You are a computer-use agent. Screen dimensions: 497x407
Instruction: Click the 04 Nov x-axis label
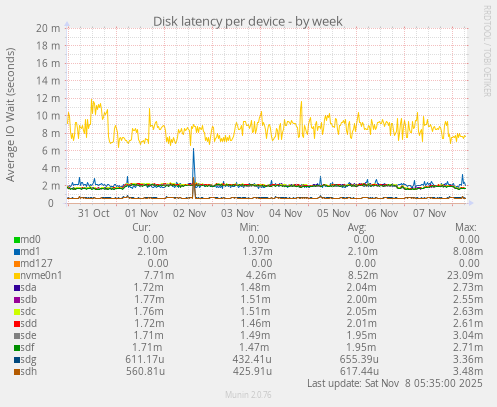point(285,213)
